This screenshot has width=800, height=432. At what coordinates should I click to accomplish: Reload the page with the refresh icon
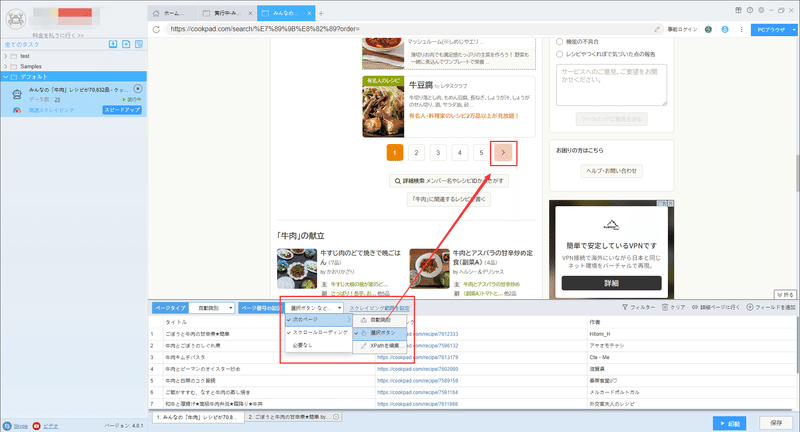(x=156, y=30)
